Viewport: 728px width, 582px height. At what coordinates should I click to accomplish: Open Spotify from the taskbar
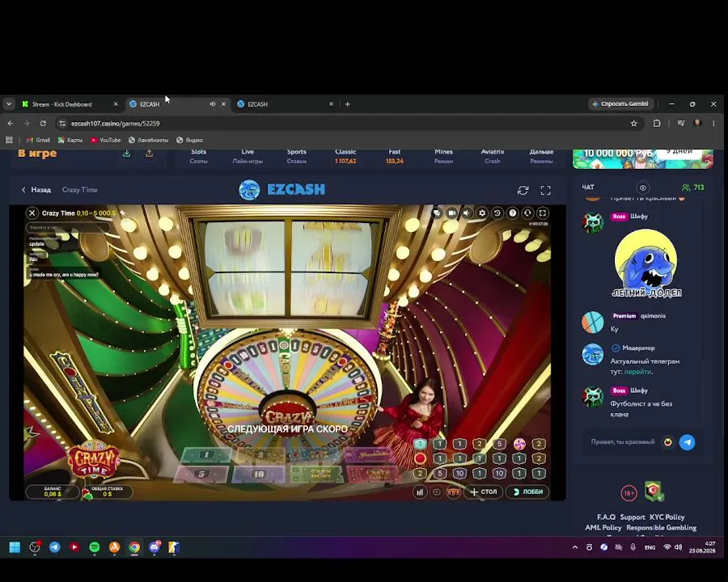[95, 547]
